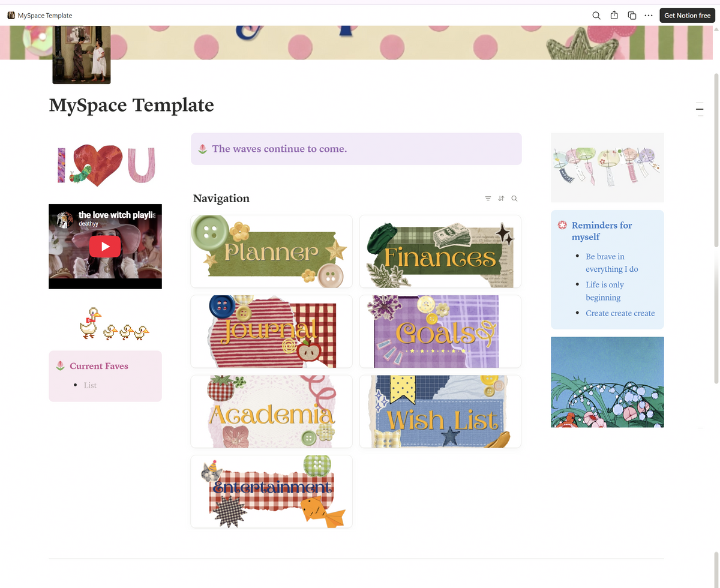Viewport: 720px width, 588px height.
Task: Click 'Create create create' bullet
Action: tap(620, 313)
